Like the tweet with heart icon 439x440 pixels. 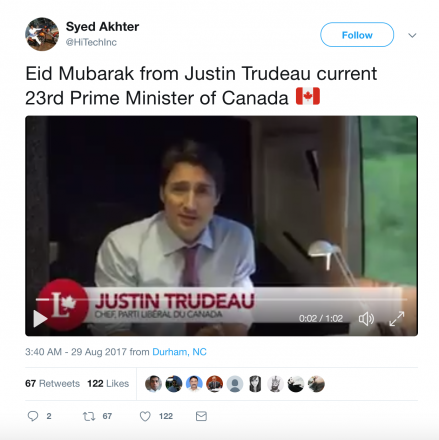click(145, 416)
